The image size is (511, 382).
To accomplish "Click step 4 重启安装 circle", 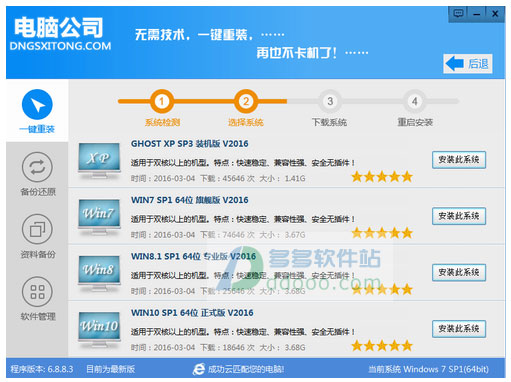I will click(x=414, y=101).
